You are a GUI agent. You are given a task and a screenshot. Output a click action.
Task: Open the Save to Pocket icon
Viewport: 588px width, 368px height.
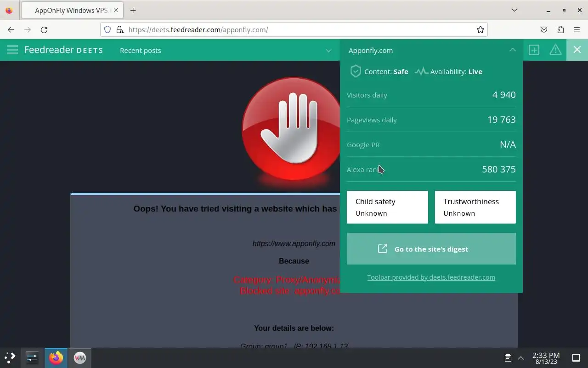point(544,29)
